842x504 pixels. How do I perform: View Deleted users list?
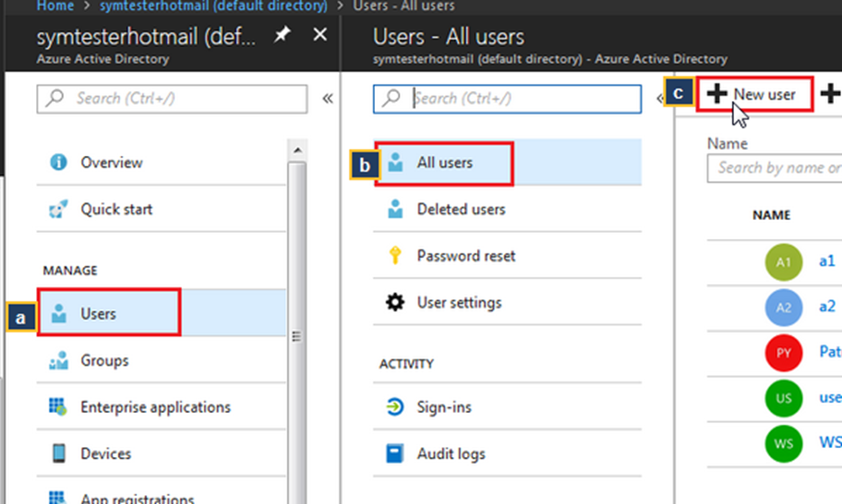click(x=461, y=209)
